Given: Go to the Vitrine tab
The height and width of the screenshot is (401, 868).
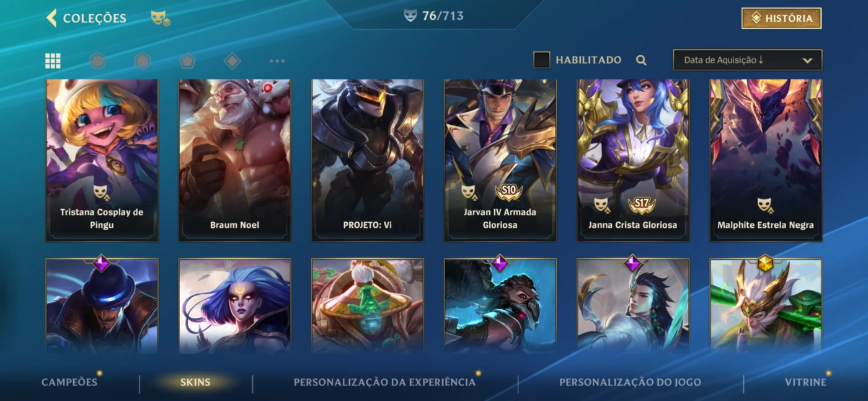Looking at the screenshot, I should (805, 382).
